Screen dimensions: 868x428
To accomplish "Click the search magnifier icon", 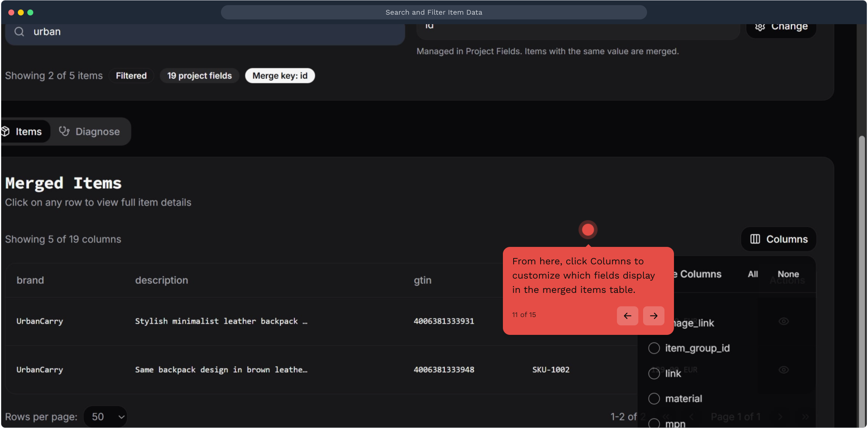I will pos(19,32).
